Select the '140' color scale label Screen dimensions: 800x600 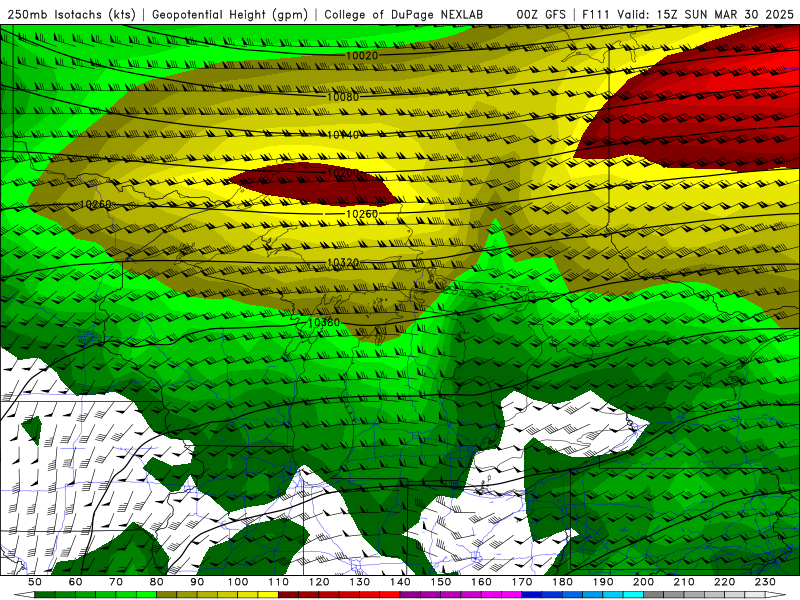(400, 582)
